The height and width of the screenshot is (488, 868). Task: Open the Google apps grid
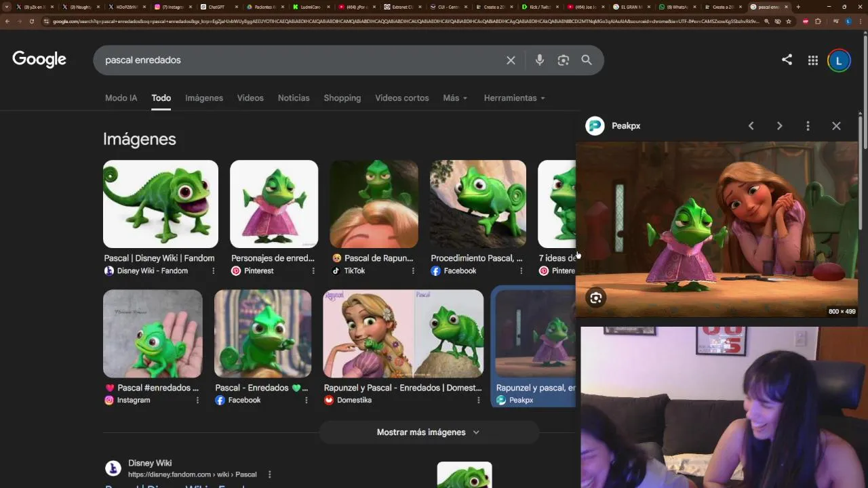click(x=812, y=60)
